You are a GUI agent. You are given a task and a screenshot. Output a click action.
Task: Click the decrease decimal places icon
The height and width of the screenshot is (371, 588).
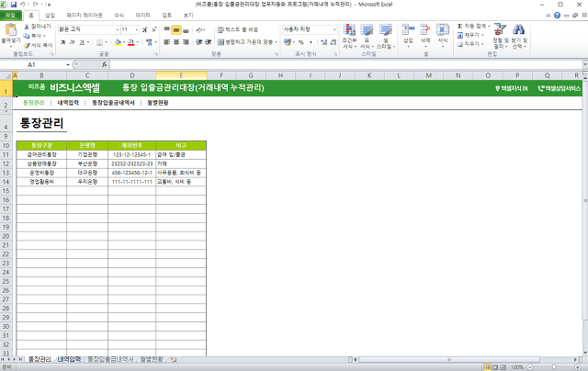tap(333, 42)
